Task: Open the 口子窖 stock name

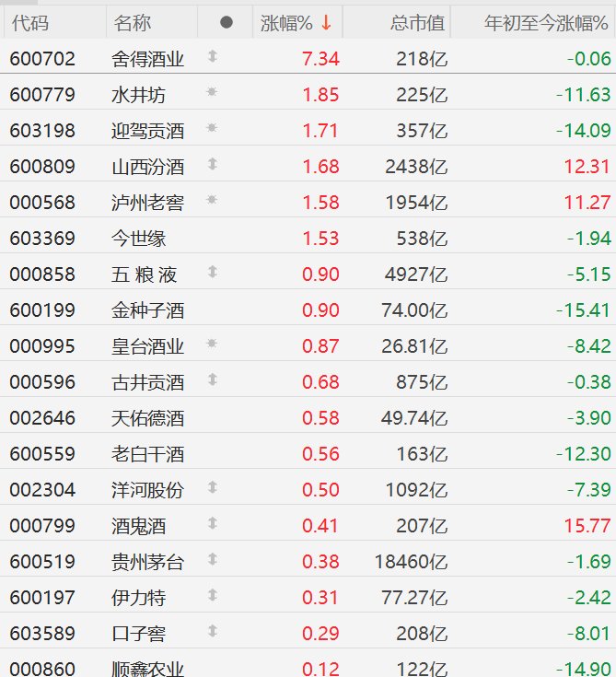Action: (x=138, y=633)
